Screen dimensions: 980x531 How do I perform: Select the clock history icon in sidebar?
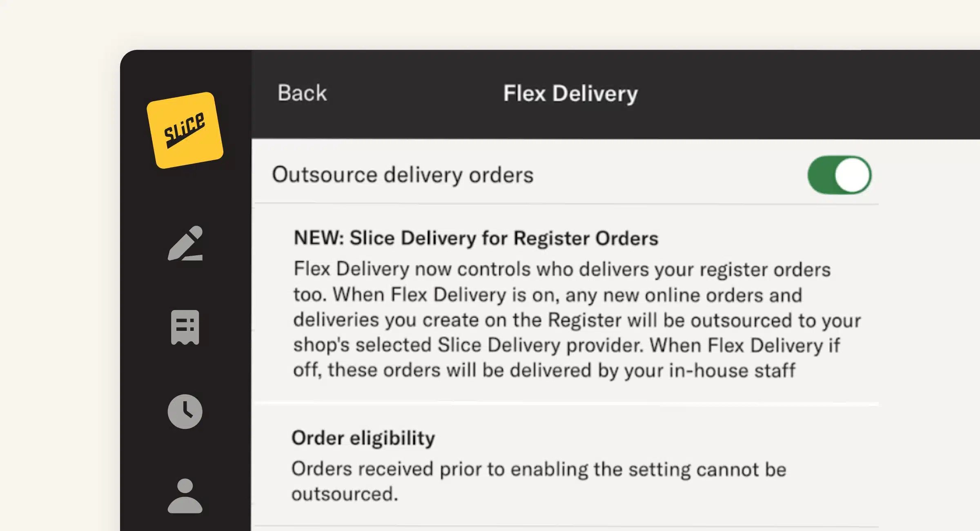click(x=185, y=411)
